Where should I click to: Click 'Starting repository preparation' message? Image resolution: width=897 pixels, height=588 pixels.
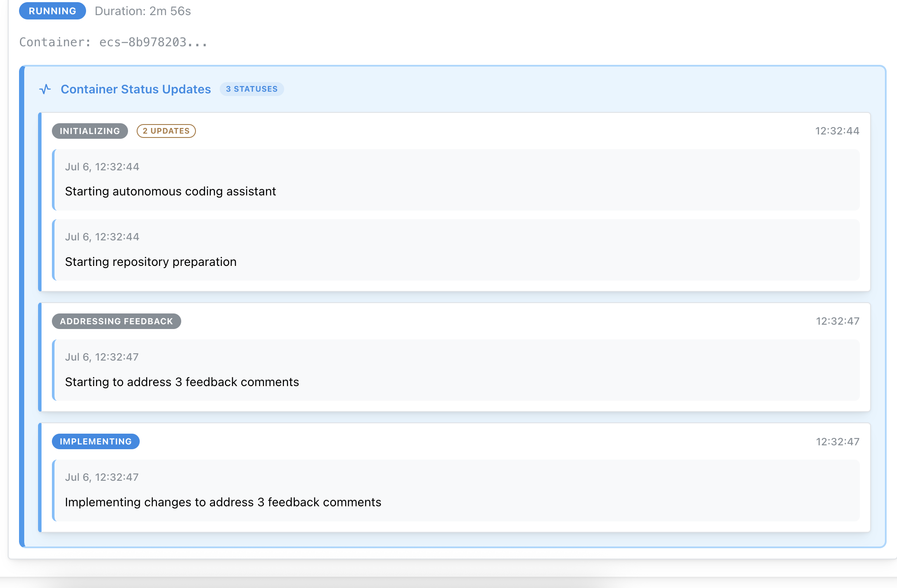tap(151, 262)
